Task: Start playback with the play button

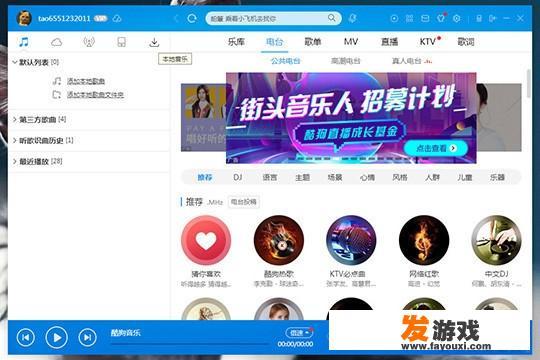Action: coord(56,337)
